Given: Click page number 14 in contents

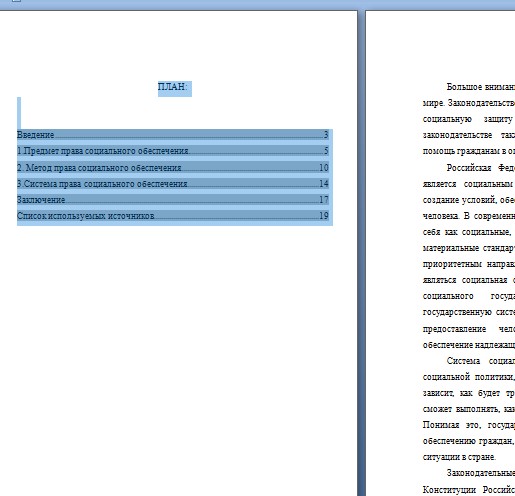Looking at the screenshot, I should point(324,184).
